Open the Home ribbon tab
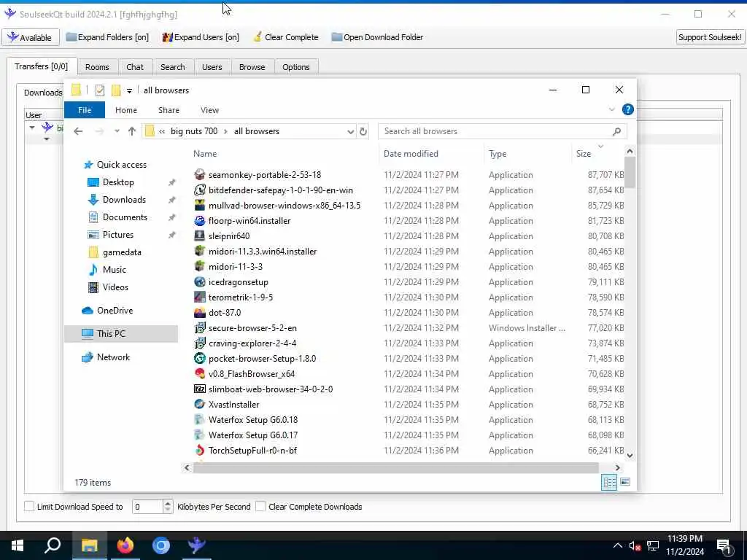The height and width of the screenshot is (560, 747). point(126,110)
